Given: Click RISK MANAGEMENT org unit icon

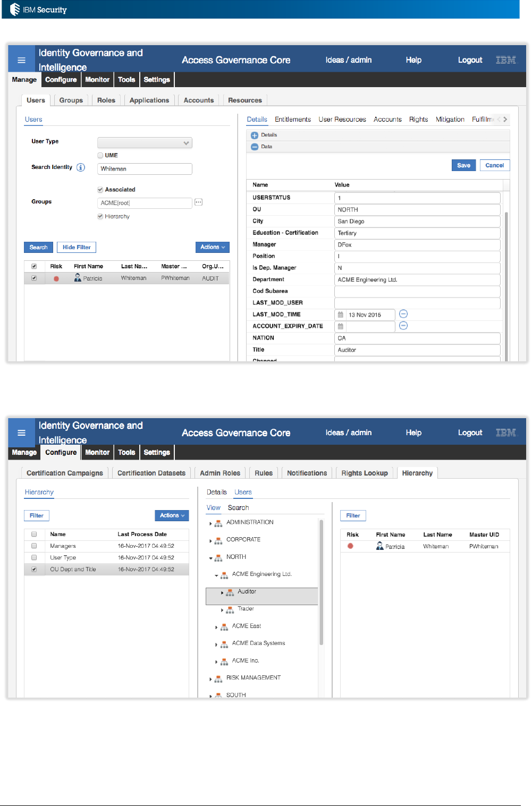Looking at the screenshot, I should [x=218, y=679].
